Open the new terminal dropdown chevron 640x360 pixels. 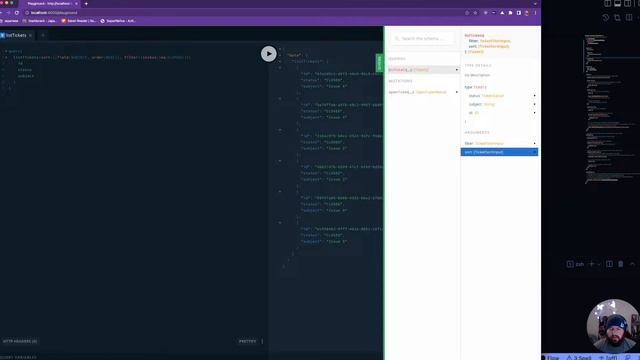598,264
